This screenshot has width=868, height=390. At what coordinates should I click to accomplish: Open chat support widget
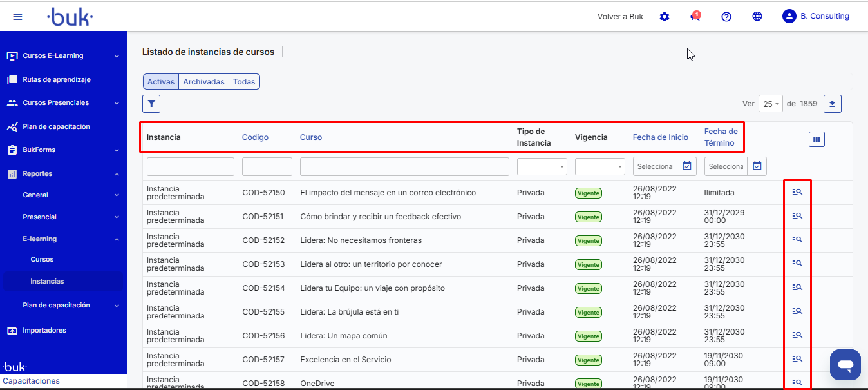point(845,366)
